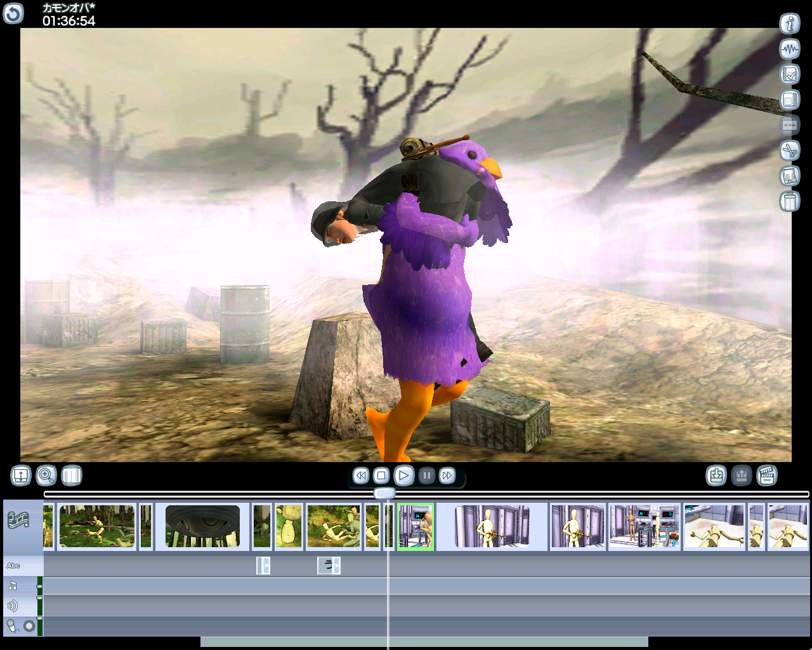Screen dimensions: 812x650
Task: Select the mannequin face close-up clip
Action: point(289,526)
